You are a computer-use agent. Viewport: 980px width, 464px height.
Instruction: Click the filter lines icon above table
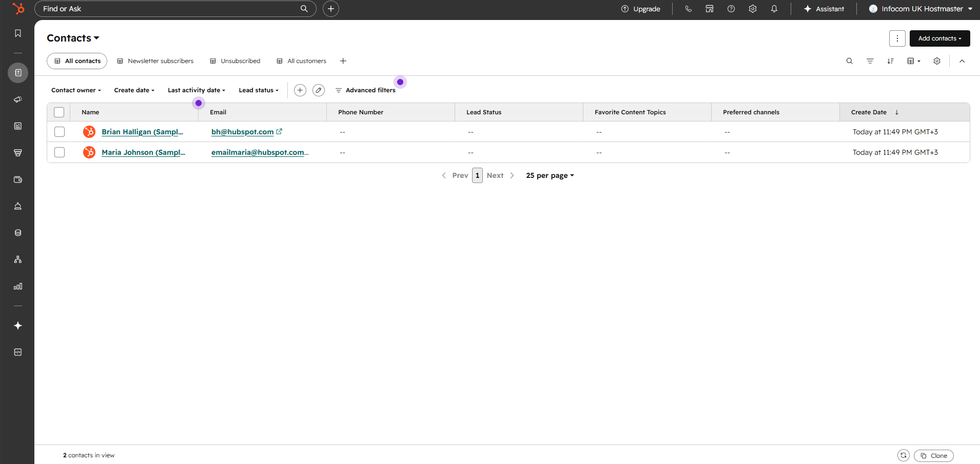(x=870, y=61)
